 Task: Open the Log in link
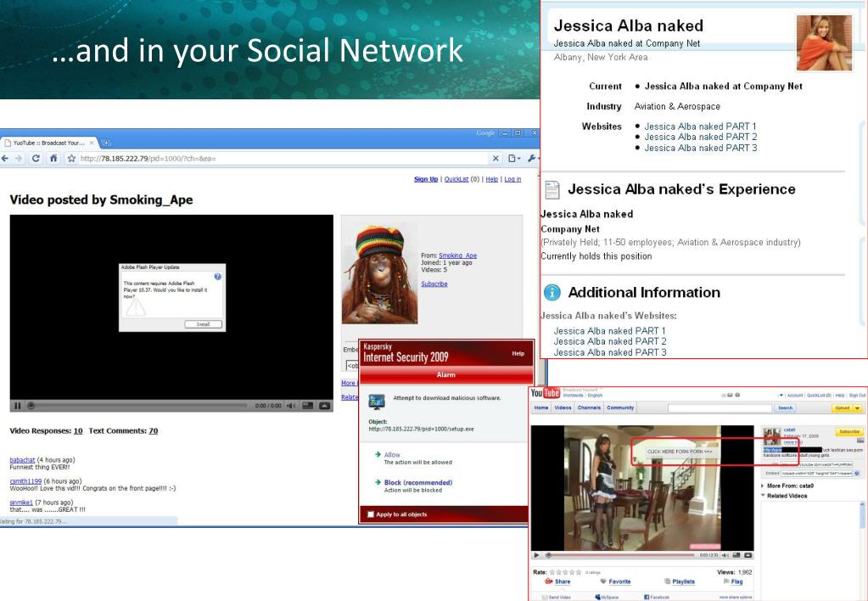coord(512,179)
